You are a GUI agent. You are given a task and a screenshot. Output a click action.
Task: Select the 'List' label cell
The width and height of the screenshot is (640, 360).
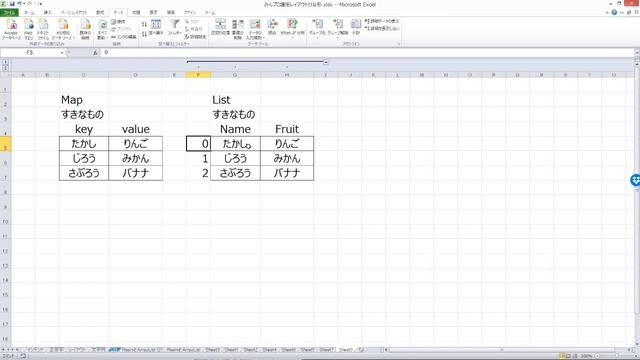point(235,100)
